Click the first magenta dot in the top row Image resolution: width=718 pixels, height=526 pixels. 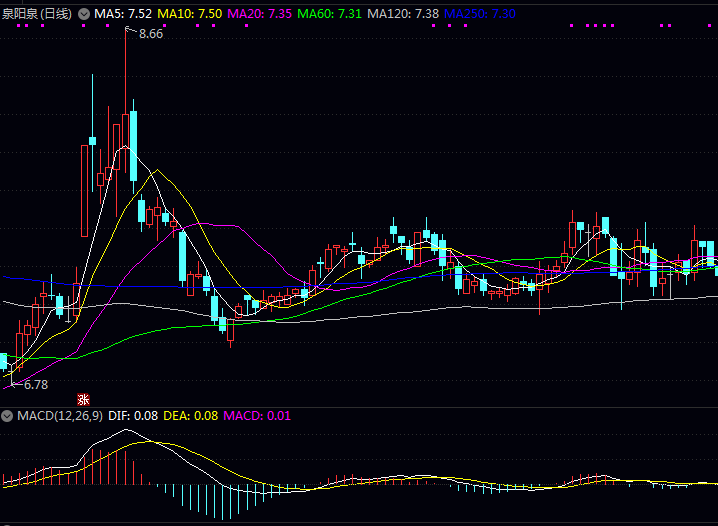click(x=18, y=26)
